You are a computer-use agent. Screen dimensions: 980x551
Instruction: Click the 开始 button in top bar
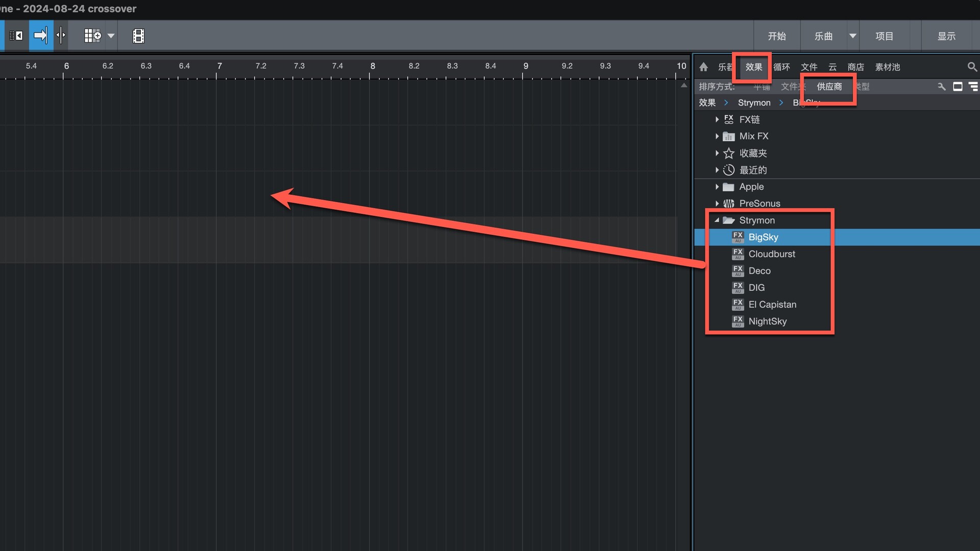pos(777,36)
